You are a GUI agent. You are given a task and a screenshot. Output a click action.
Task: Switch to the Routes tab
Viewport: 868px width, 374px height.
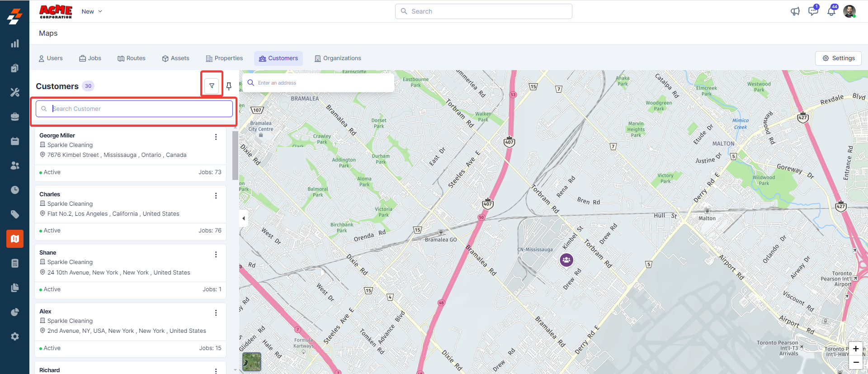pyautogui.click(x=132, y=58)
